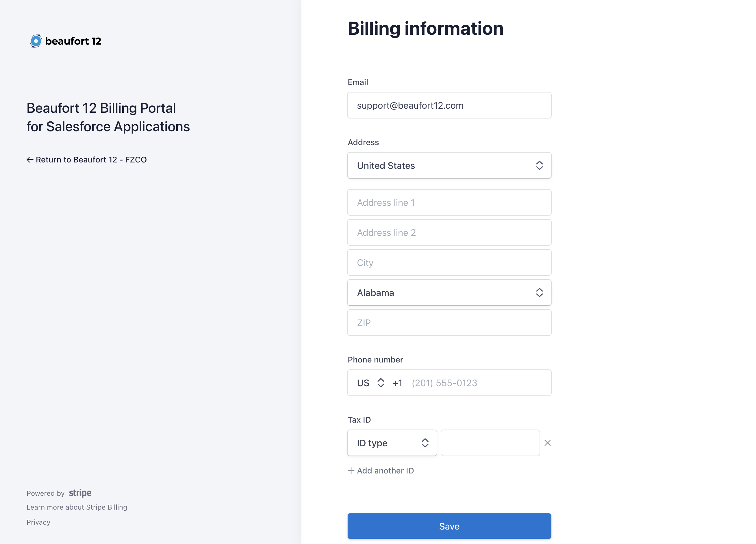
Task: Open the Privacy link
Action: (x=38, y=522)
